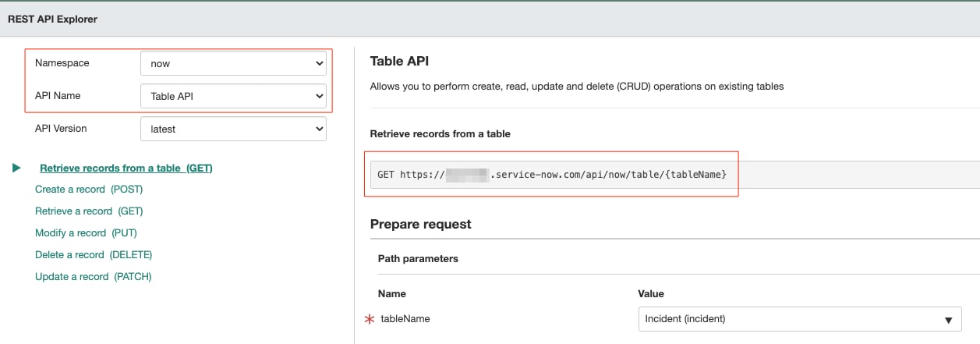Click the red required asterisk for tableName
The image size is (980, 344).
point(370,319)
